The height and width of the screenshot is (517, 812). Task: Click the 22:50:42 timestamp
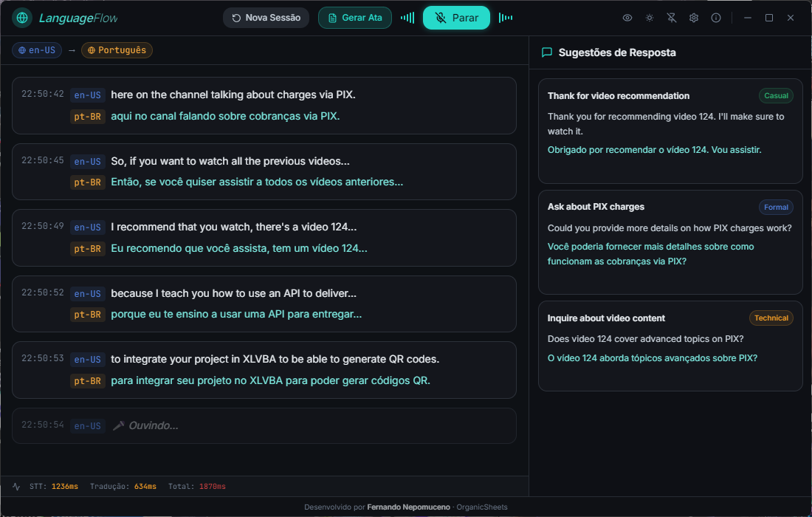[x=43, y=94]
